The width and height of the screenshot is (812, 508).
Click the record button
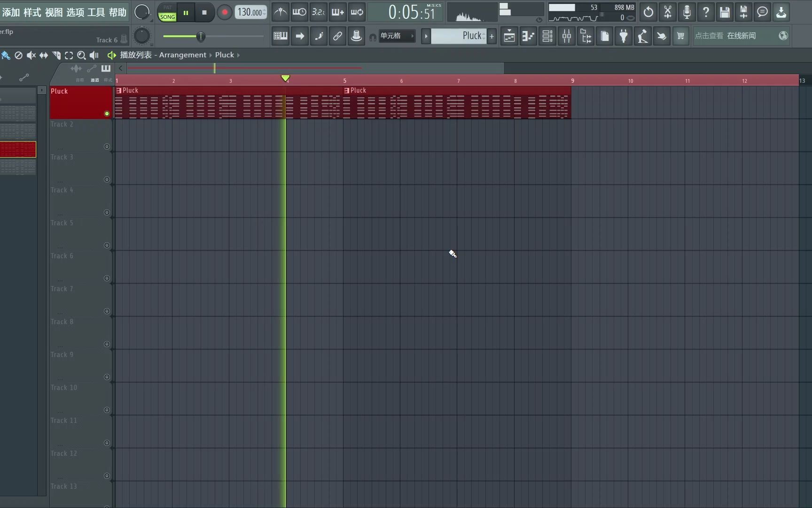pos(225,13)
